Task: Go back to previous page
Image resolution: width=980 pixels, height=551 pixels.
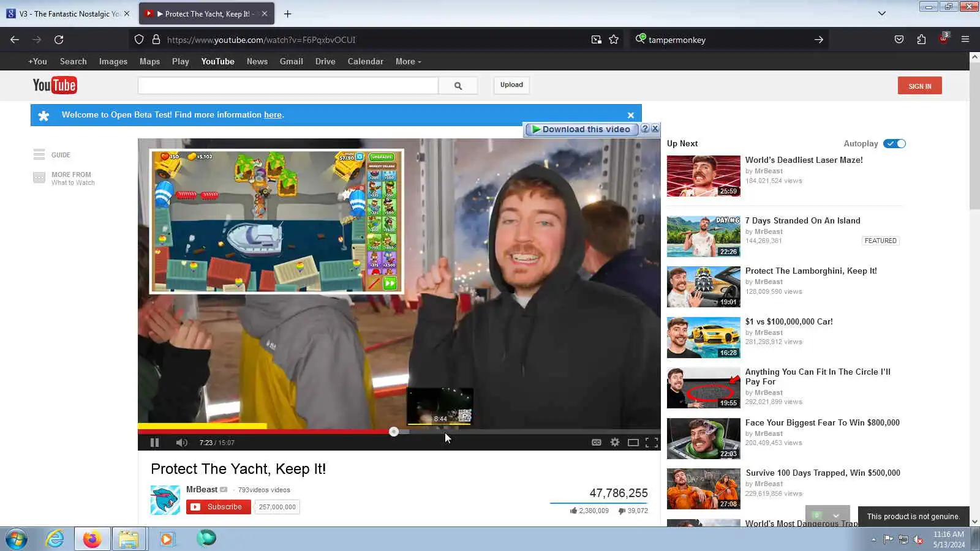Action: tap(15, 40)
